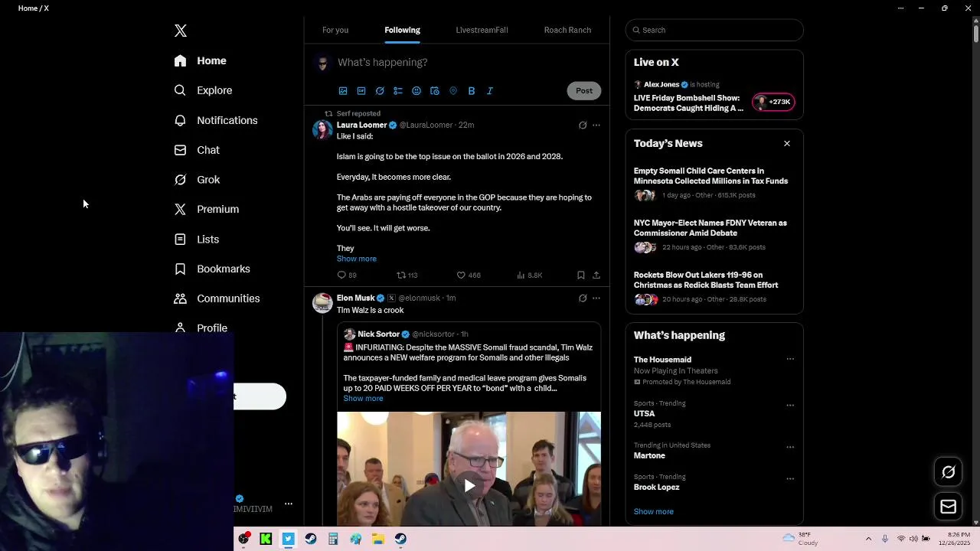Open Premium from sidebar
980x551 pixels.
[x=207, y=209]
